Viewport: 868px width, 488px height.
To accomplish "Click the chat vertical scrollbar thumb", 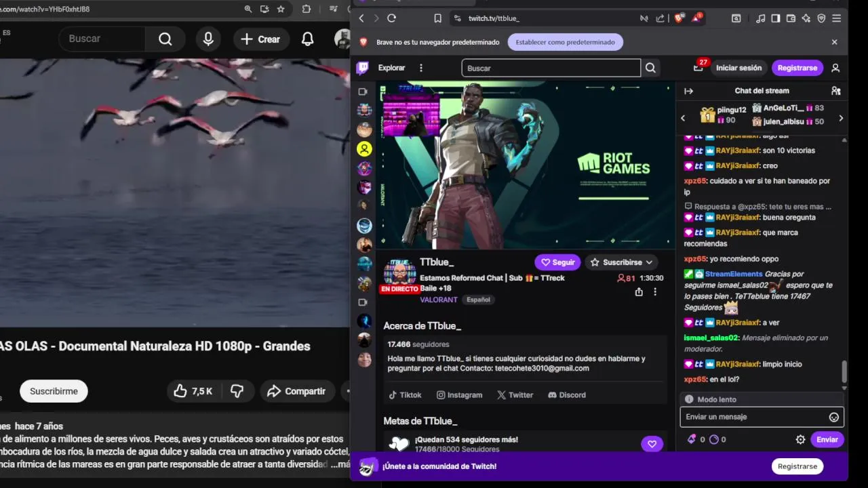I will (844, 371).
